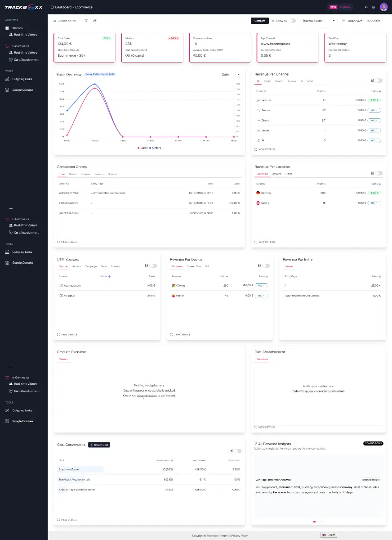392x540 pixels.
Task: Click the Compare button
Action: tap(260, 21)
